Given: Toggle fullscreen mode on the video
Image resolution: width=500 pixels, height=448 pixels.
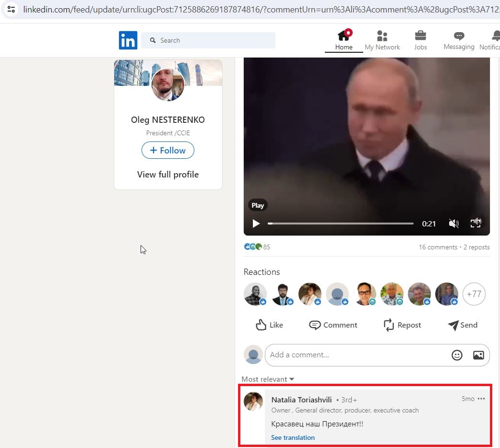Looking at the screenshot, I should (x=476, y=223).
